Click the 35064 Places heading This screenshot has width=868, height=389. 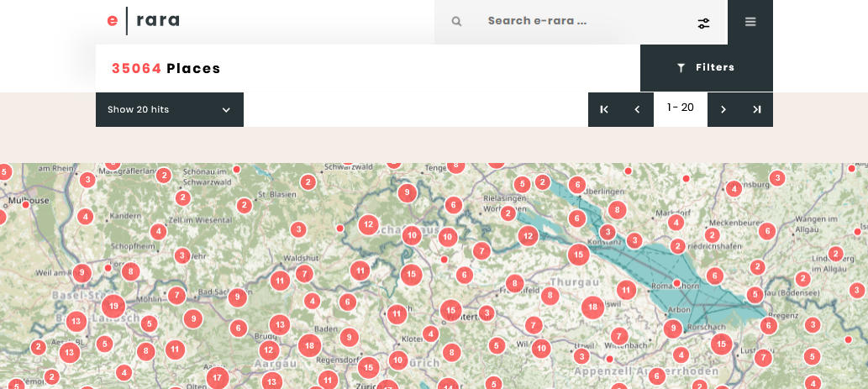(166, 69)
